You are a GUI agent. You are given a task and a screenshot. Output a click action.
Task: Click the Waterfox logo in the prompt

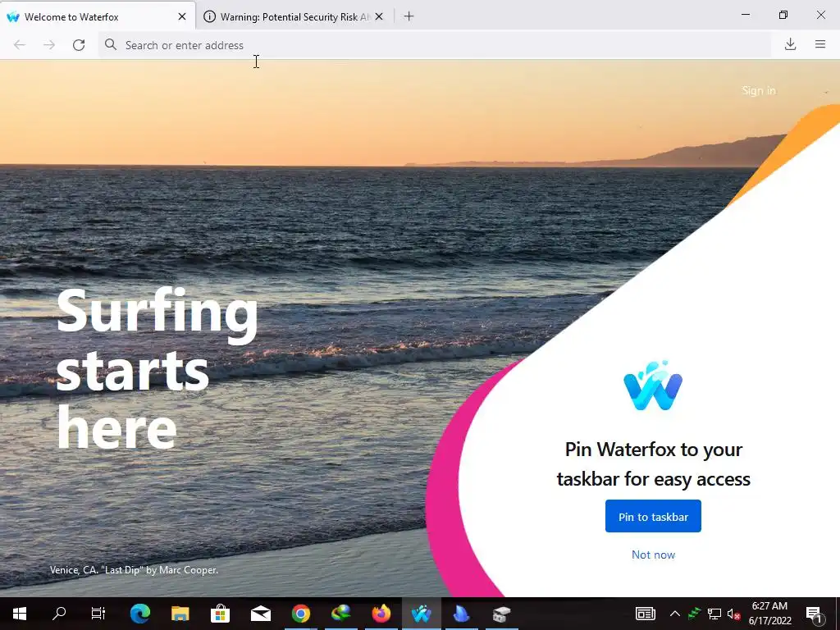coord(653,386)
